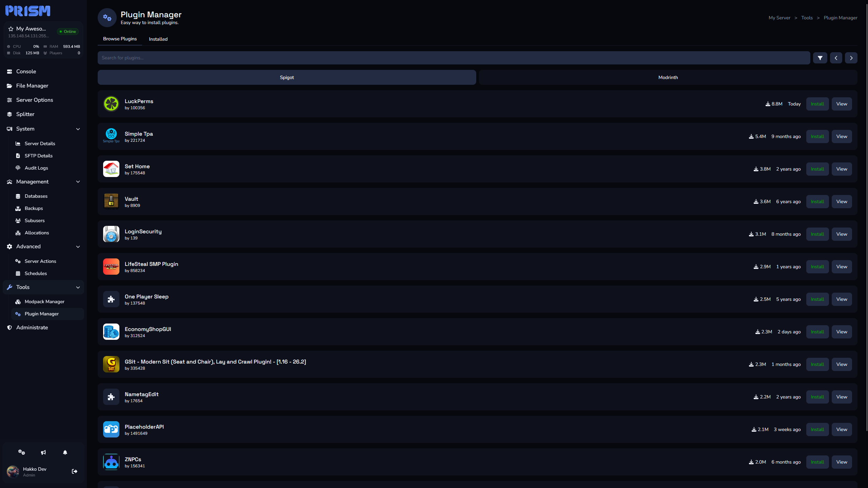Collapse the Management section

click(78, 182)
